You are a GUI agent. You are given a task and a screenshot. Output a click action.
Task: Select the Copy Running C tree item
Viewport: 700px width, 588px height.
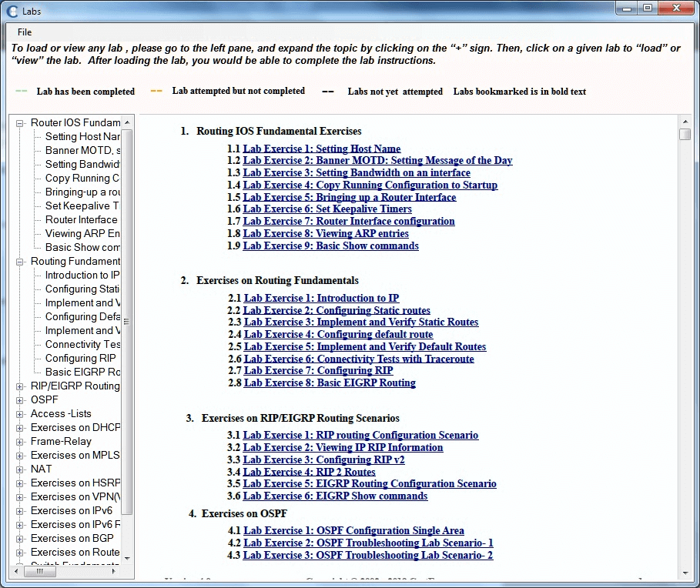[82, 178]
